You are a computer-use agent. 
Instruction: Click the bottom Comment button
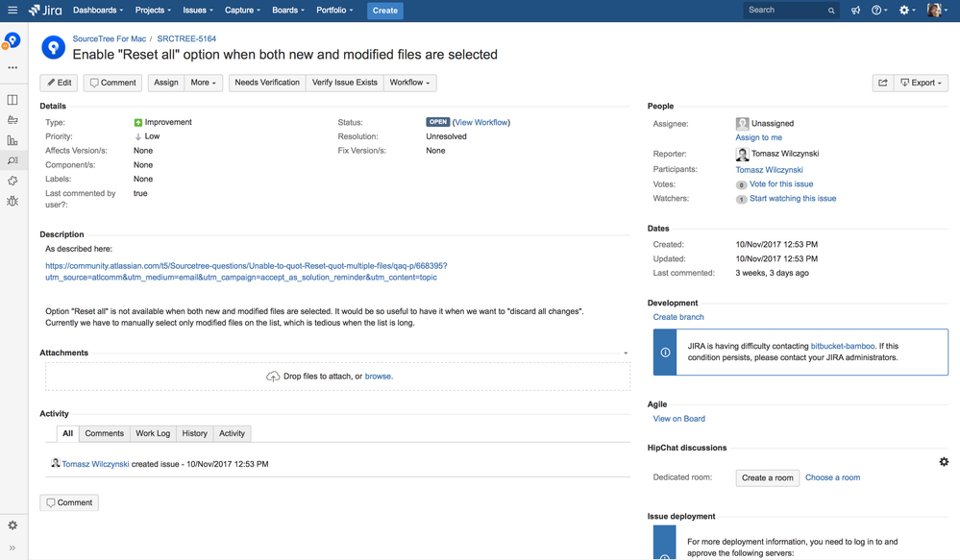pos(69,502)
